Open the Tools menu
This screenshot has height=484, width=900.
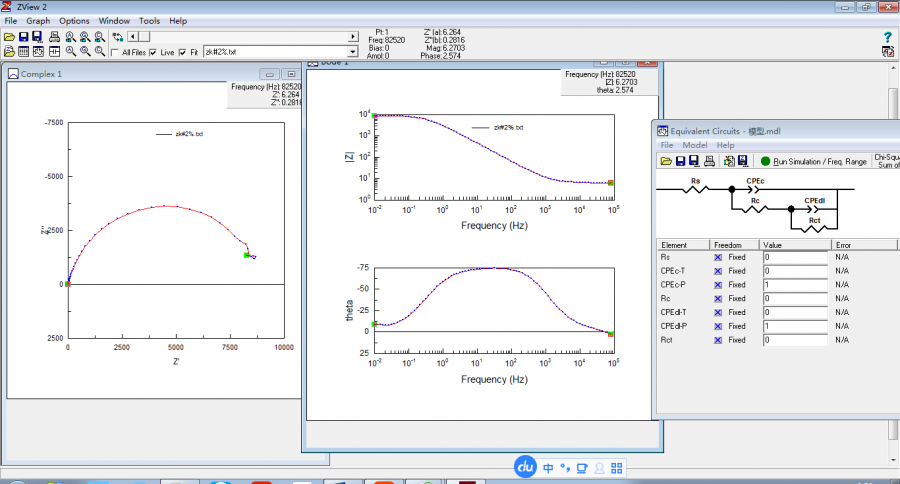point(149,20)
